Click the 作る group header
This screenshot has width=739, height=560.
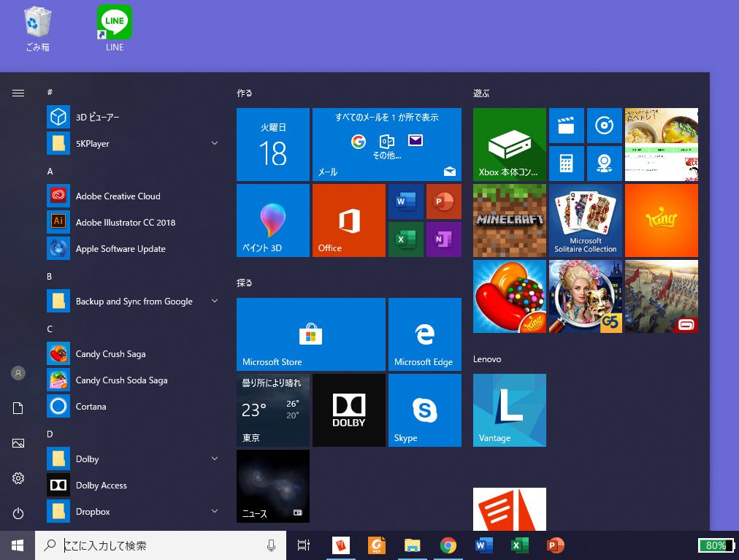244,93
